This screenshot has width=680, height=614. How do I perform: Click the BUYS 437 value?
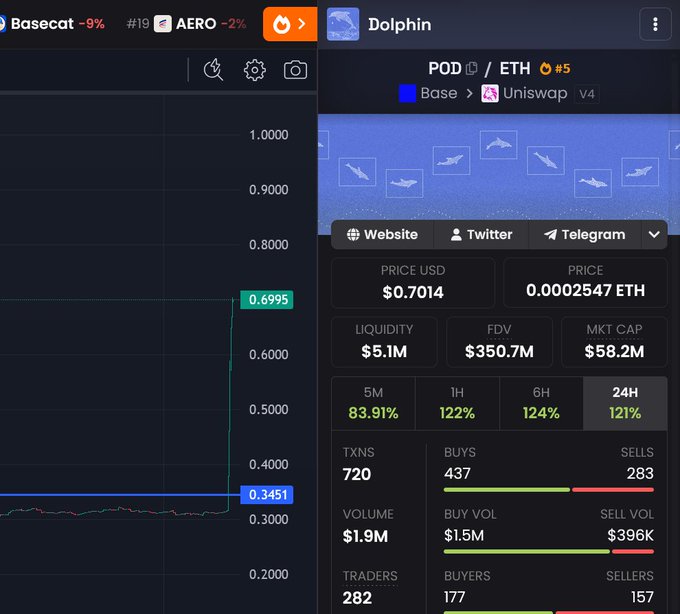pos(457,474)
